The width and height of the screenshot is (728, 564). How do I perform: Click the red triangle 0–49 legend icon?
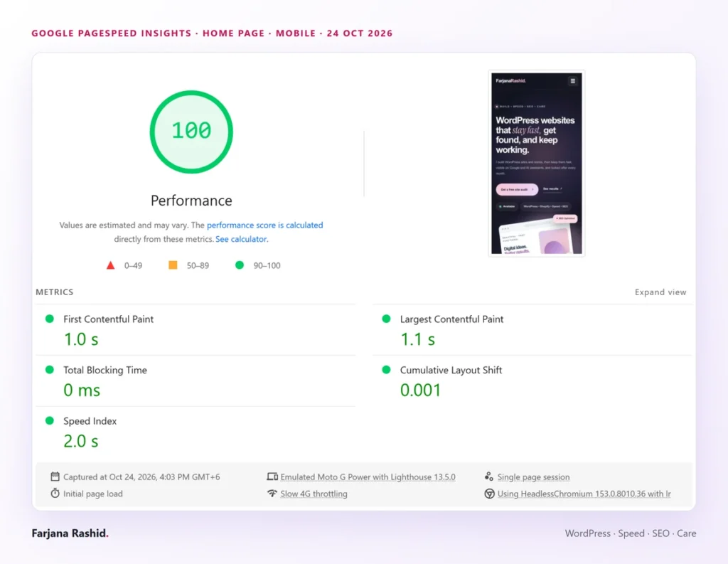point(110,265)
